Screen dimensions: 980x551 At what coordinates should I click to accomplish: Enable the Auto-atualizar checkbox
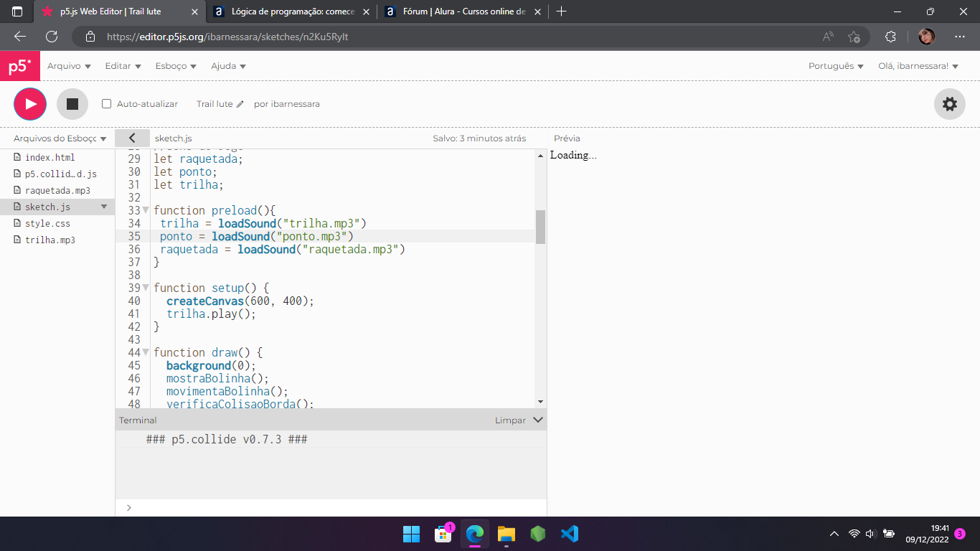[107, 104]
